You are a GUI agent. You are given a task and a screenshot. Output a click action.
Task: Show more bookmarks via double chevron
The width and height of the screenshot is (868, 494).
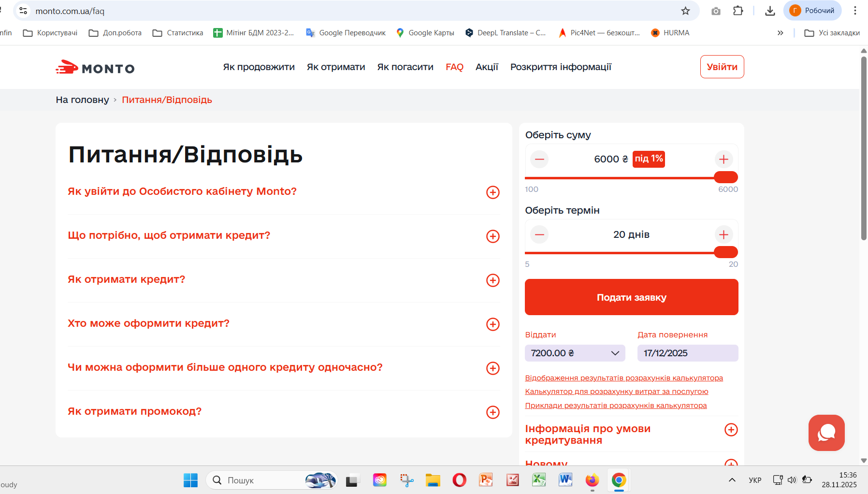pyautogui.click(x=780, y=33)
